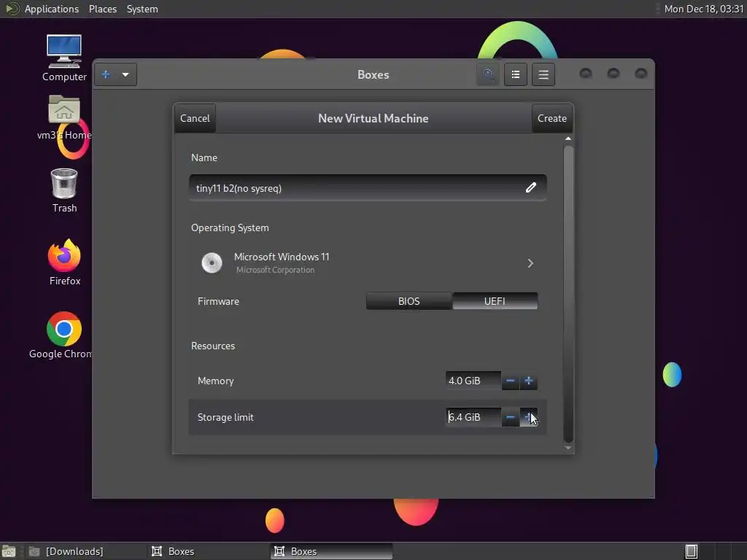Open the Applications menu in top panel
This screenshot has width=747, height=560.
click(52, 9)
